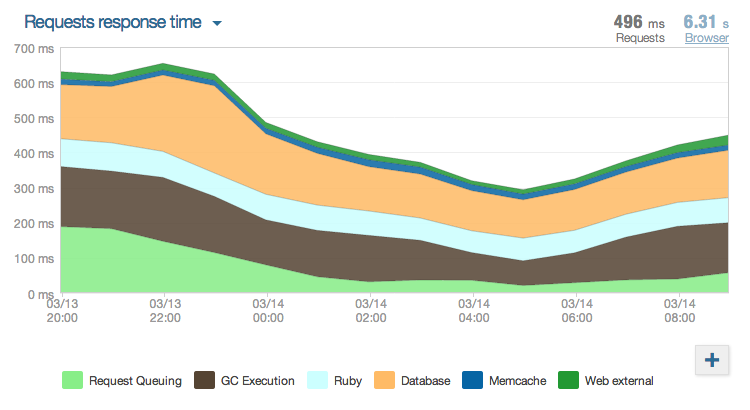Hide the GC Execution series via its label
The height and width of the screenshot is (410, 750).
pos(259,381)
